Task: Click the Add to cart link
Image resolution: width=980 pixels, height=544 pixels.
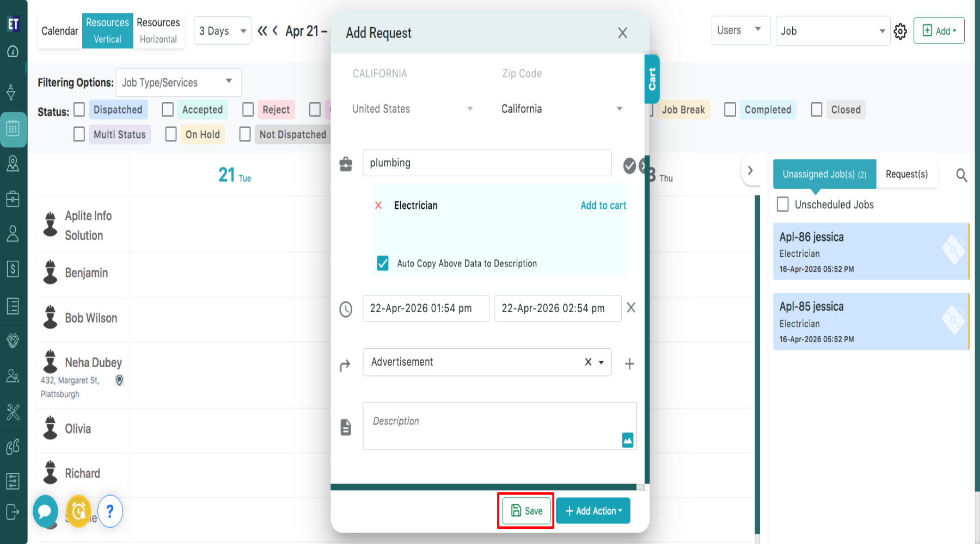Action: [x=603, y=206]
